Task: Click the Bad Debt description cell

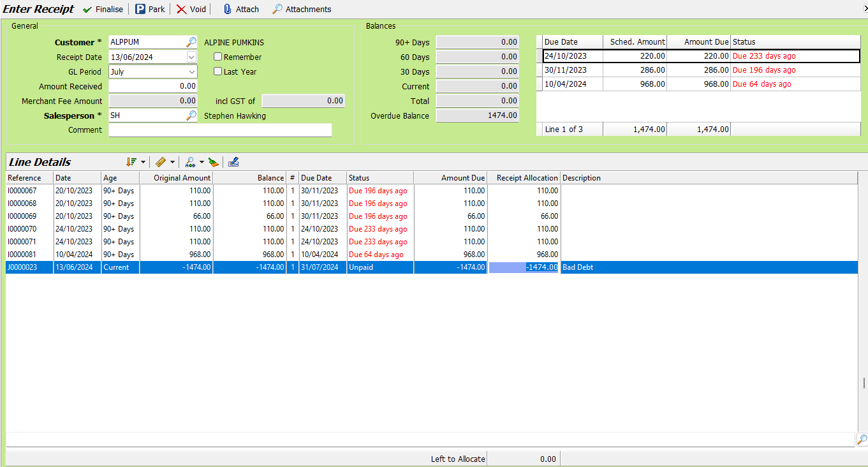Action: pos(709,267)
